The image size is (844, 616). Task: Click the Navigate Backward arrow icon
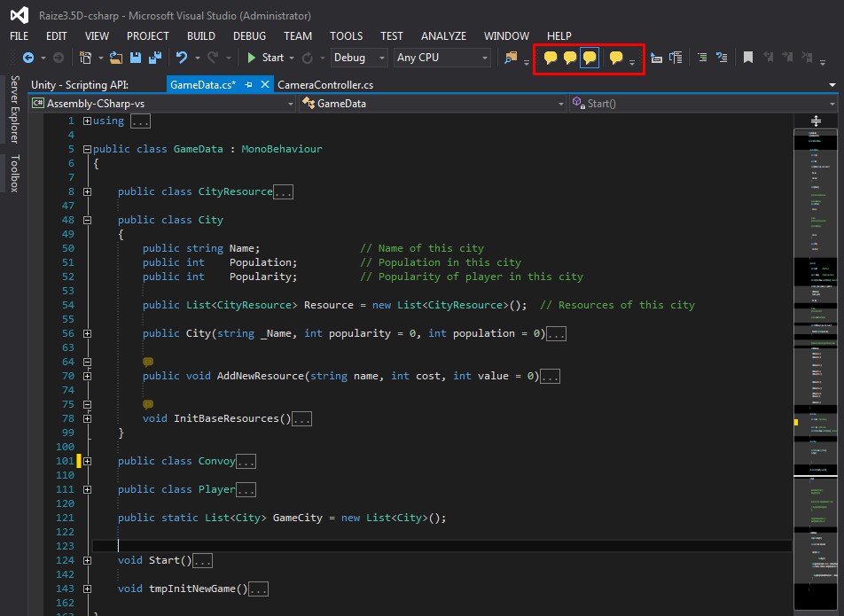click(28, 58)
